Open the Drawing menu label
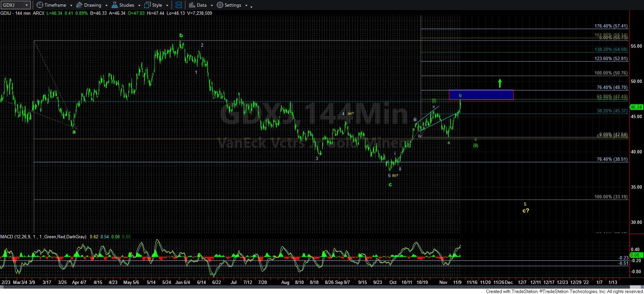644x294 pixels. tap(93, 5)
